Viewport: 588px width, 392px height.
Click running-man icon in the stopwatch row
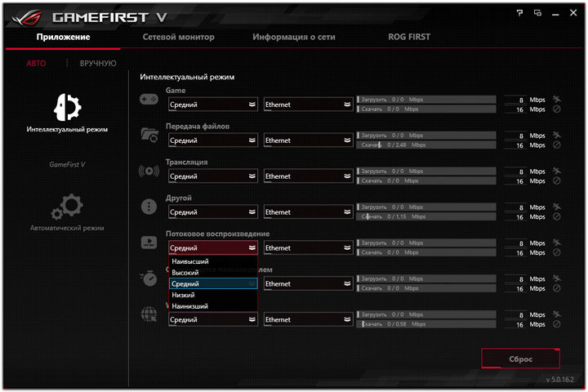(x=557, y=278)
